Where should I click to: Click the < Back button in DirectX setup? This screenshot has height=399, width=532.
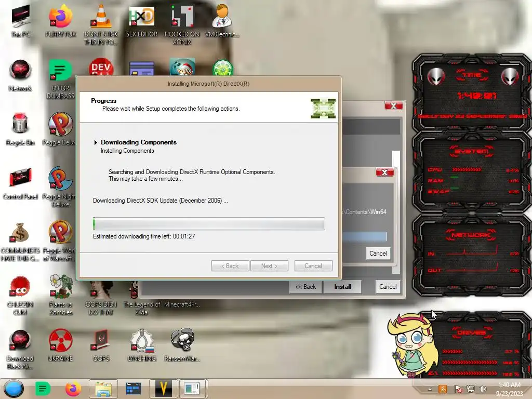click(230, 265)
